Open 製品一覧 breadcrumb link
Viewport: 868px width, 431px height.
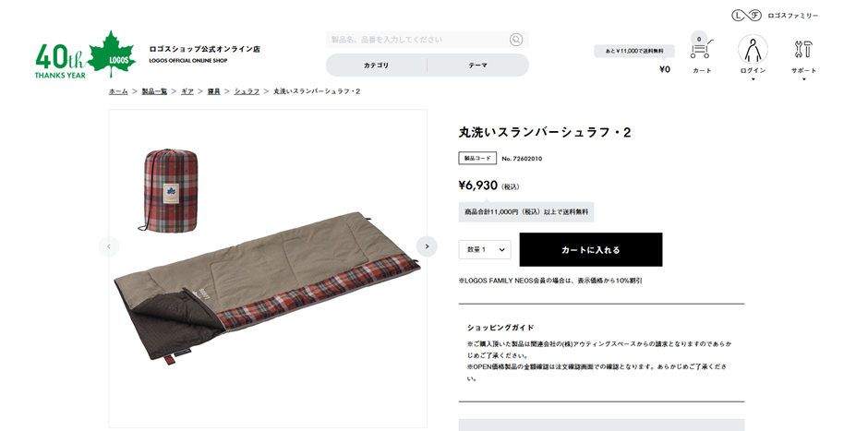click(x=154, y=91)
